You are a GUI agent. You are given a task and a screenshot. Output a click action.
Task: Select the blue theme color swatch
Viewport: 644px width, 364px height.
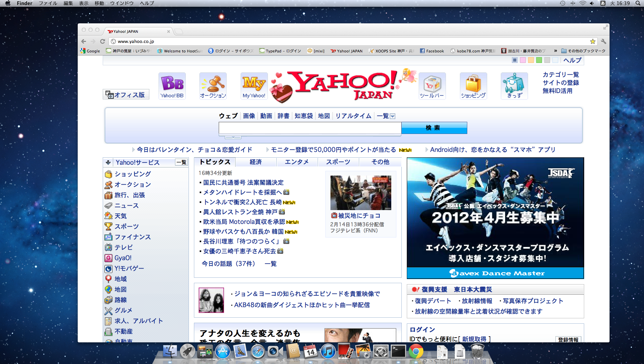click(515, 60)
